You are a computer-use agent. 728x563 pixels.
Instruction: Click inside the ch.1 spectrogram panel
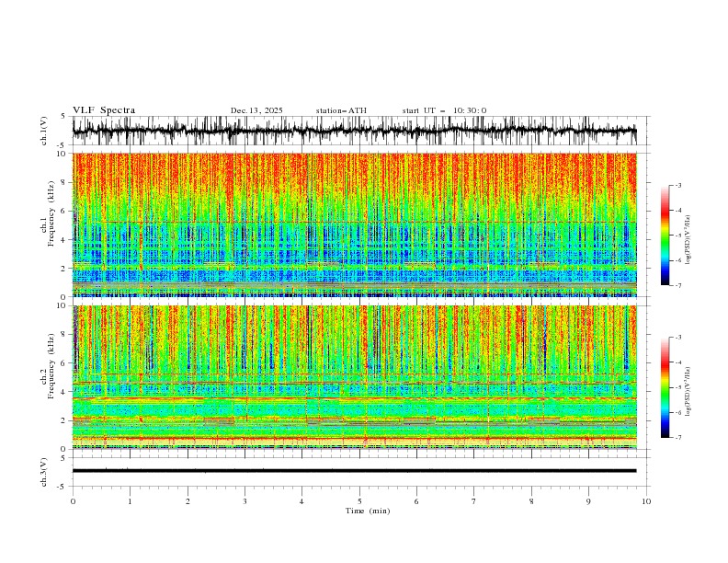(x=354, y=224)
